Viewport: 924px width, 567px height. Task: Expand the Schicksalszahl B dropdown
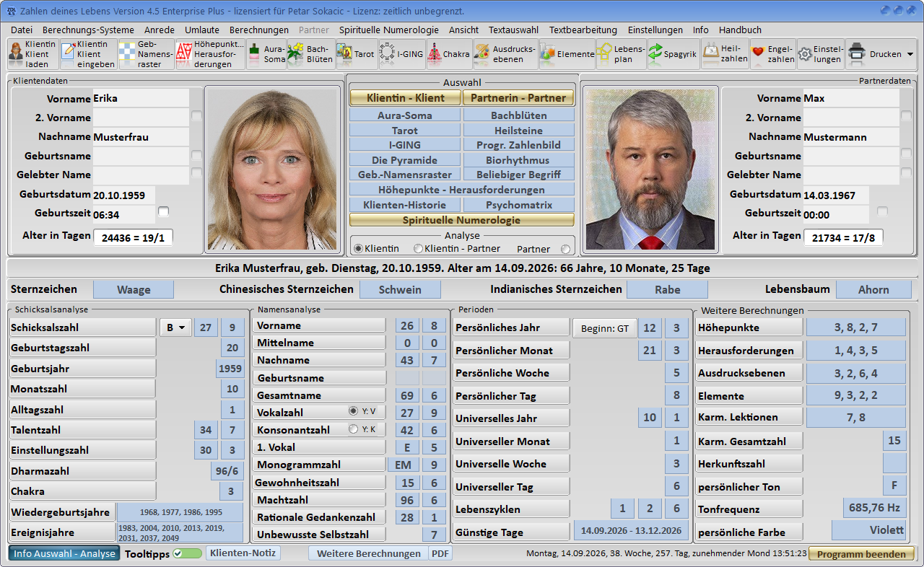point(175,328)
